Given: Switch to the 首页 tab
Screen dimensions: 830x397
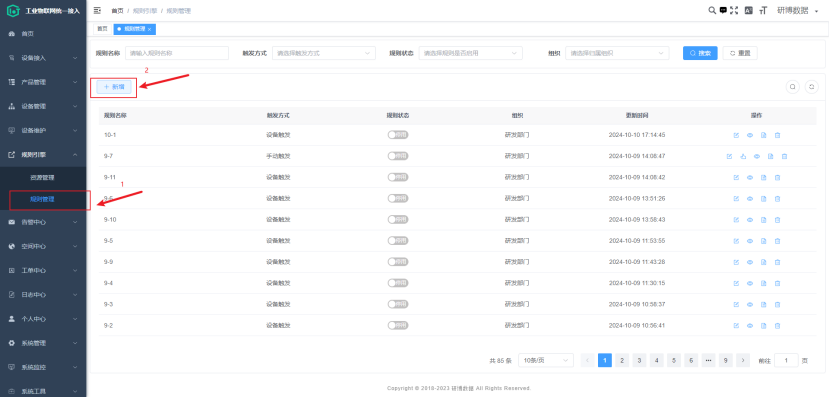Looking at the screenshot, I should pyautogui.click(x=102, y=29).
